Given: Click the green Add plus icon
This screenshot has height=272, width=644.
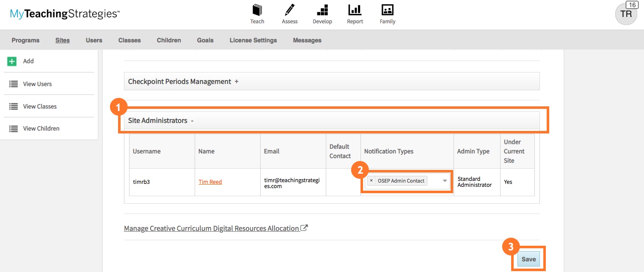Looking at the screenshot, I should pyautogui.click(x=12, y=61).
